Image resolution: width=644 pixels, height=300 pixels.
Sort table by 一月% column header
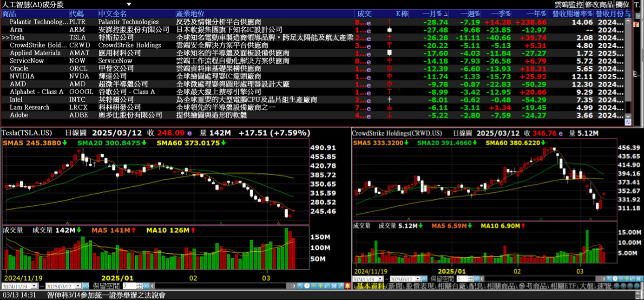430,14
